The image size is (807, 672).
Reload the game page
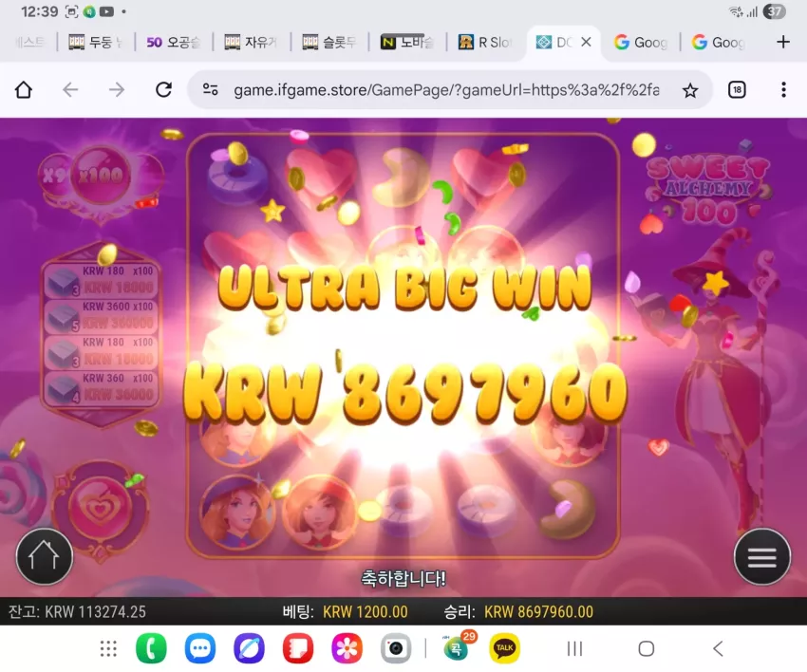[x=163, y=90]
